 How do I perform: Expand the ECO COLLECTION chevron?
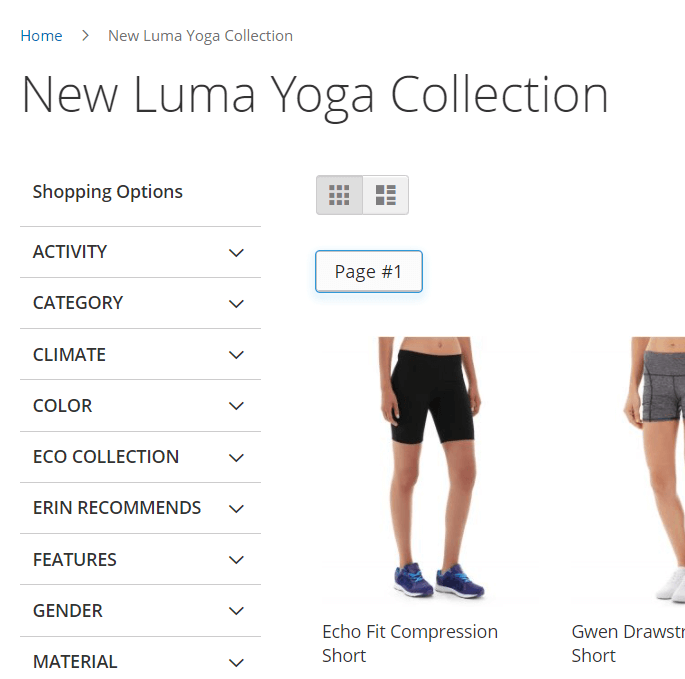(236, 457)
